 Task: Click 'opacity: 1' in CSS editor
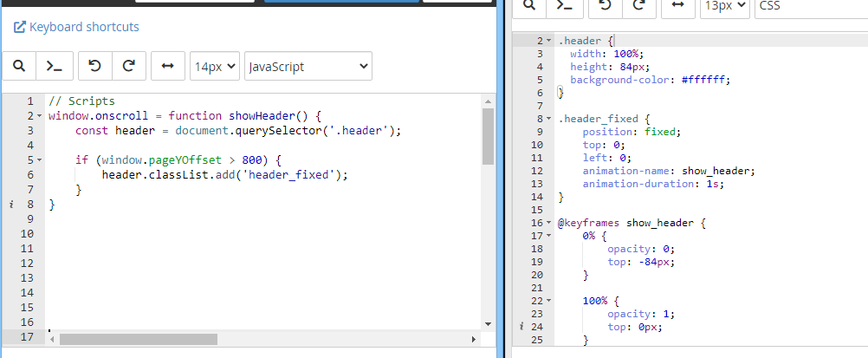pos(641,314)
